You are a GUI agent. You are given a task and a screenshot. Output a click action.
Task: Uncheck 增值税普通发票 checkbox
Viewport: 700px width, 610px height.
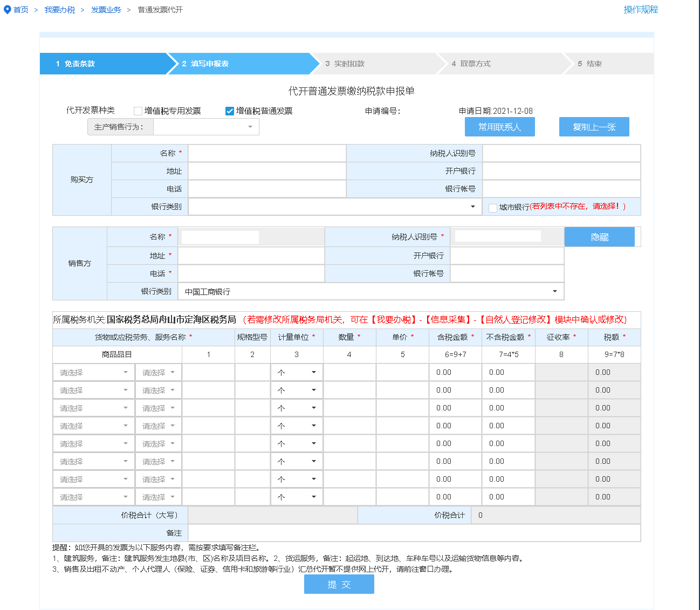point(230,111)
